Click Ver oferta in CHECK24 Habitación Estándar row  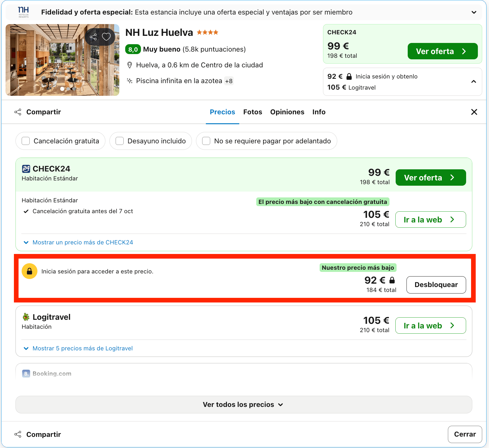(431, 178)
